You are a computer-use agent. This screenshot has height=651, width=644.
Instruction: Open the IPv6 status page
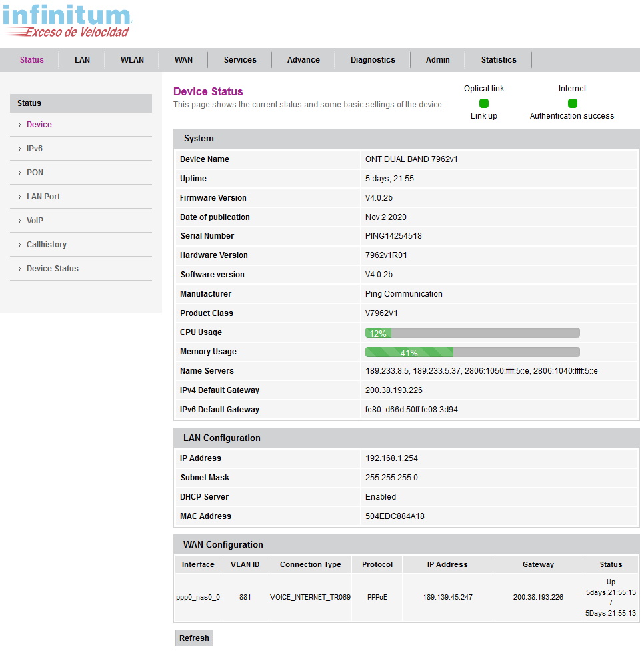(35, 149)
